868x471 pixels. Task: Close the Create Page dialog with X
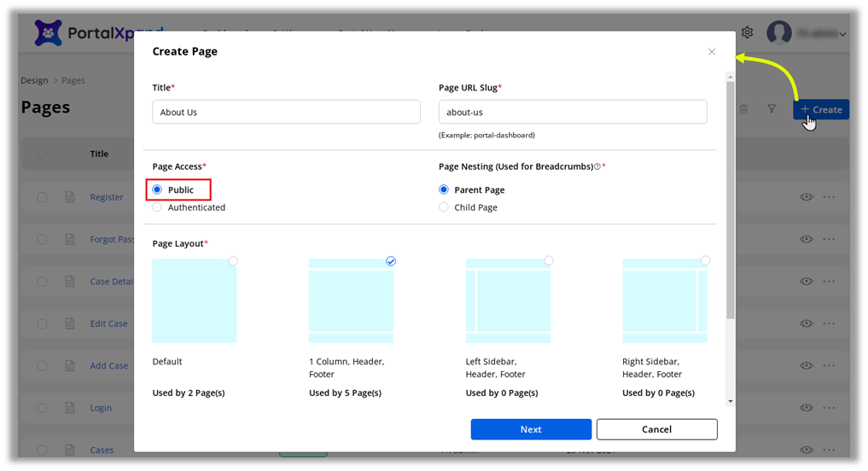point(712,52)
